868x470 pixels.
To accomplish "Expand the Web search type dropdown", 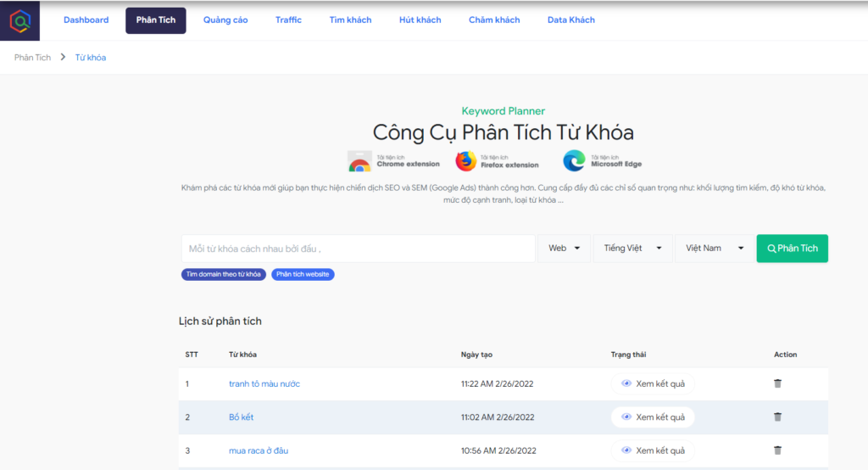I will (564, 249).
